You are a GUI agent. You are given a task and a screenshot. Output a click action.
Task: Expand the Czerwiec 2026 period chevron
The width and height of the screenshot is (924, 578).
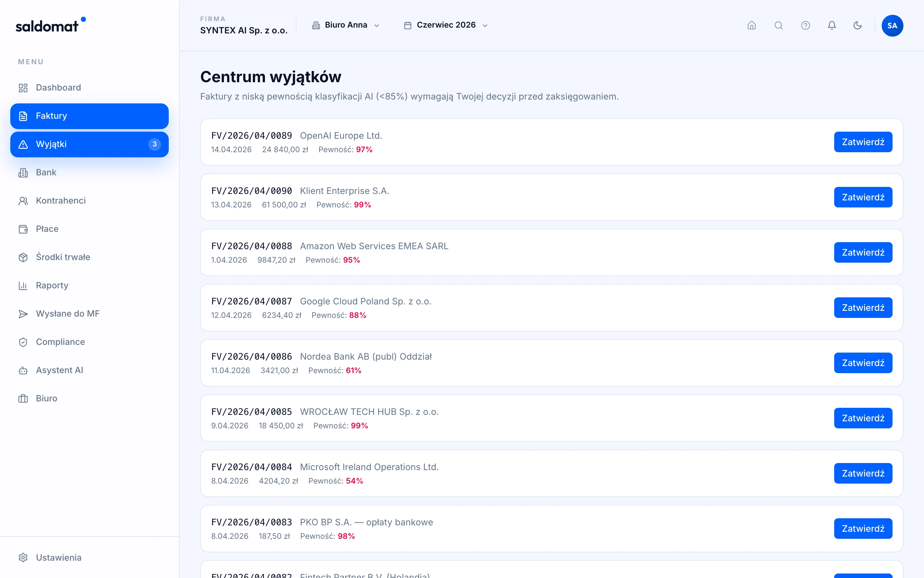click(x=485, y=26)
